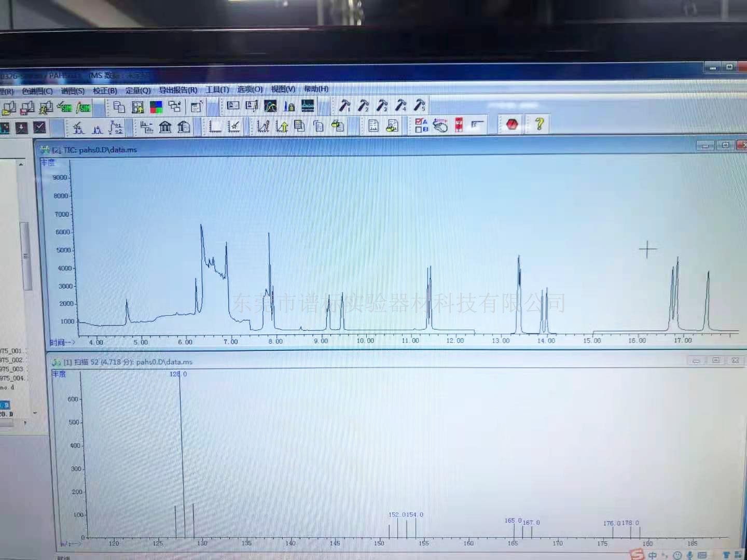
Task: Open the 工具(T) menu
Action: 217,90
